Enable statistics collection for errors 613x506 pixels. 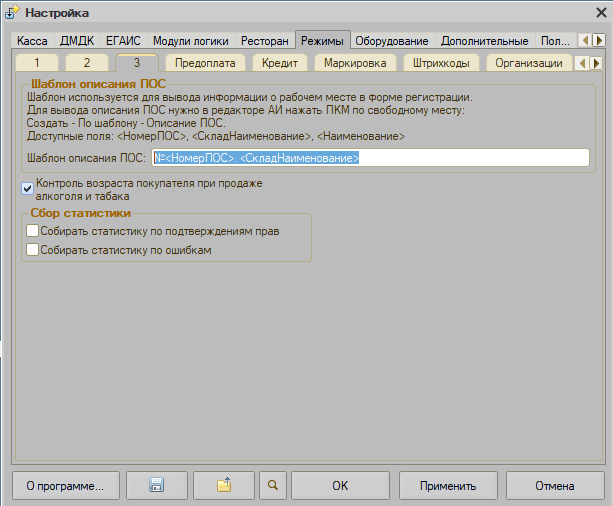pyautogui.click(x=33, y=250)
